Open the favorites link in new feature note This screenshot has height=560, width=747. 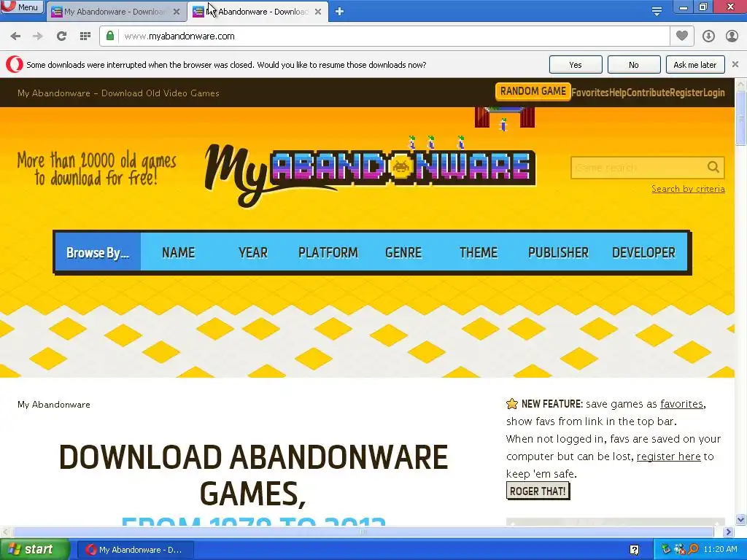[681, 404]
